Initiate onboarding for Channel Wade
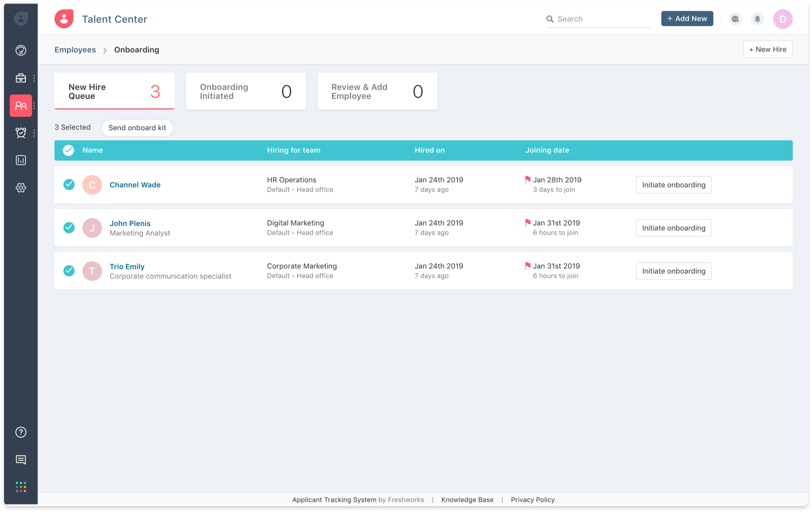Image resolution: width=812 pixels, height=512 pixels. point(673,185)
